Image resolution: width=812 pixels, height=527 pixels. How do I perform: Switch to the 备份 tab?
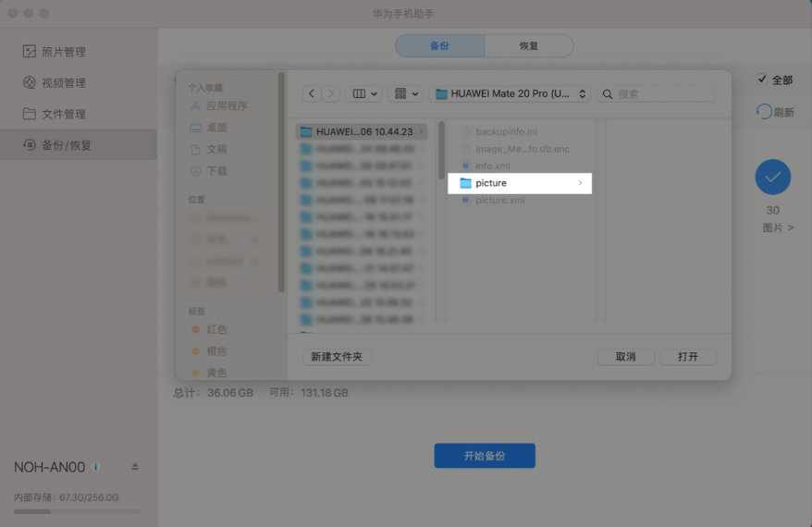[x=439, y=46]
